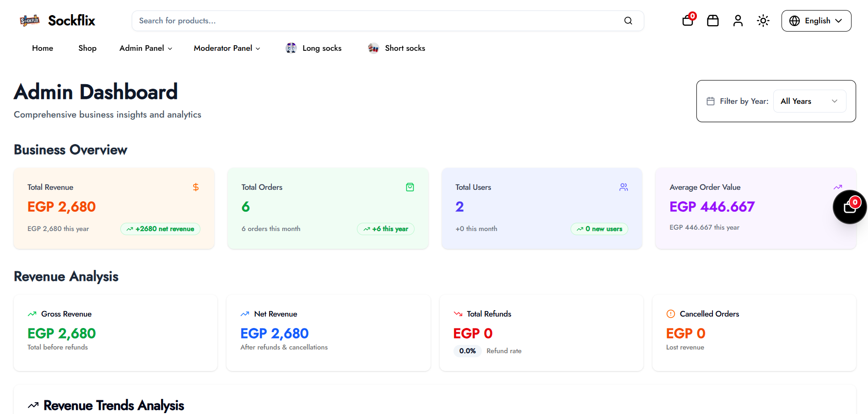This screenshot has width=868, height=414.
Task: Click 'After refunds & cancellations' text
Action: (284, 347)
